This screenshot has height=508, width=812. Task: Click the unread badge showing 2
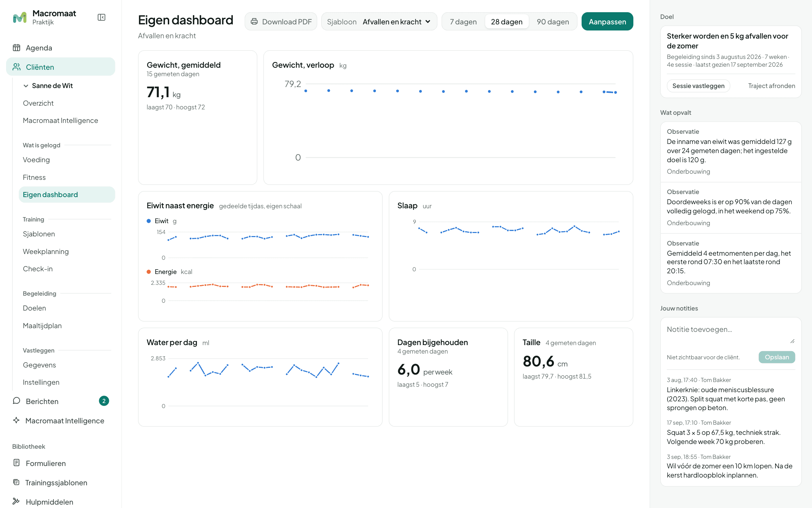pos(104,401)
